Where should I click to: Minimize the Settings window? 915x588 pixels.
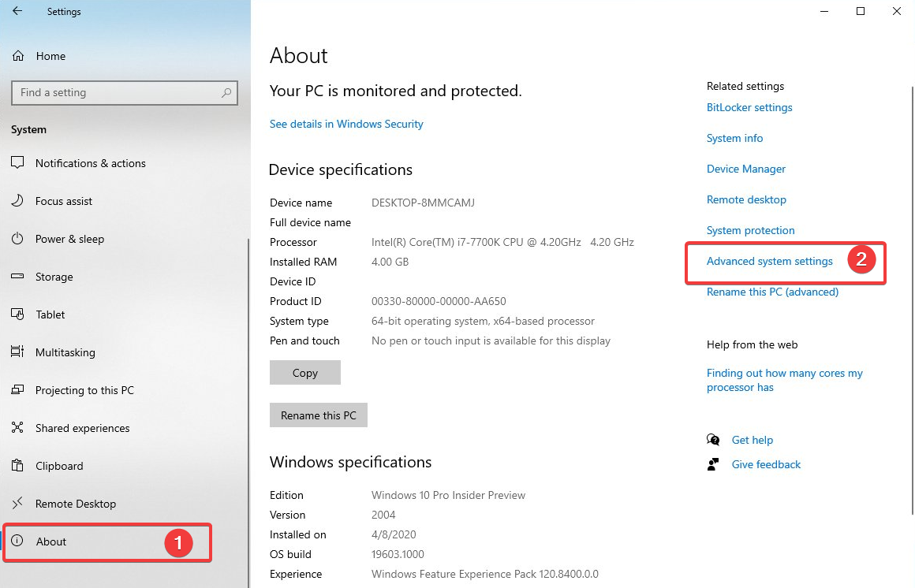tap(824, 11)
